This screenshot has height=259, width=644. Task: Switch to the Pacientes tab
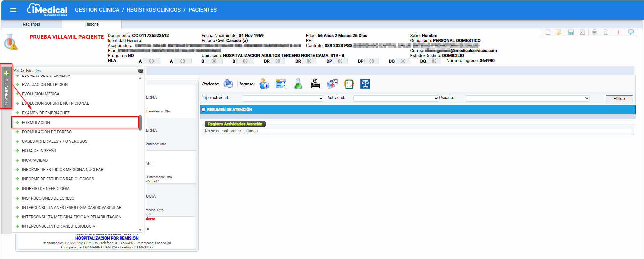(32, 24)
